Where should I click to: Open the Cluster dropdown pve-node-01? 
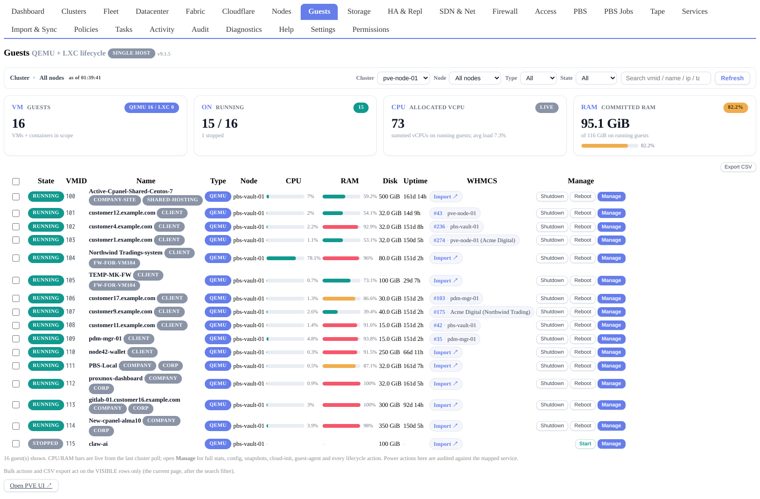click(403, 78)
